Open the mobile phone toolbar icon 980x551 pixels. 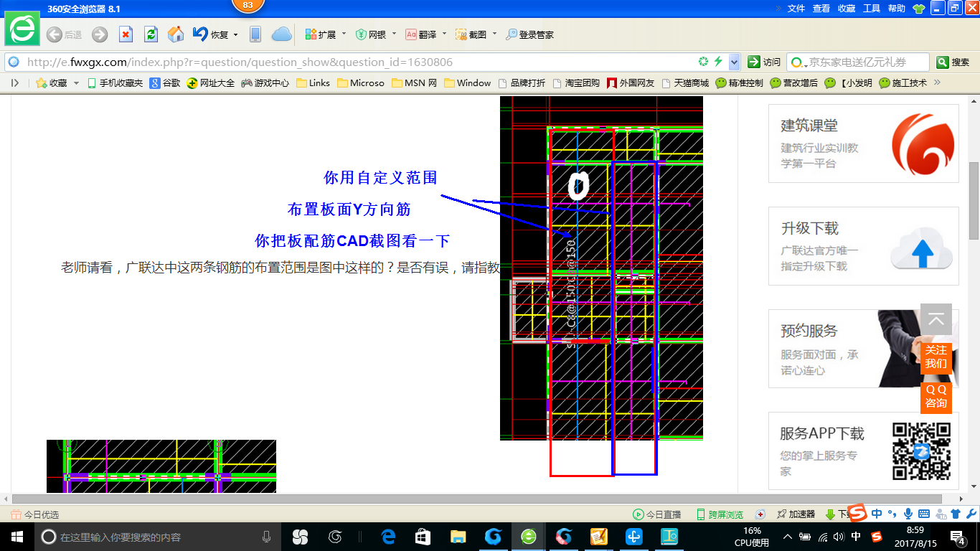(255, 34)
